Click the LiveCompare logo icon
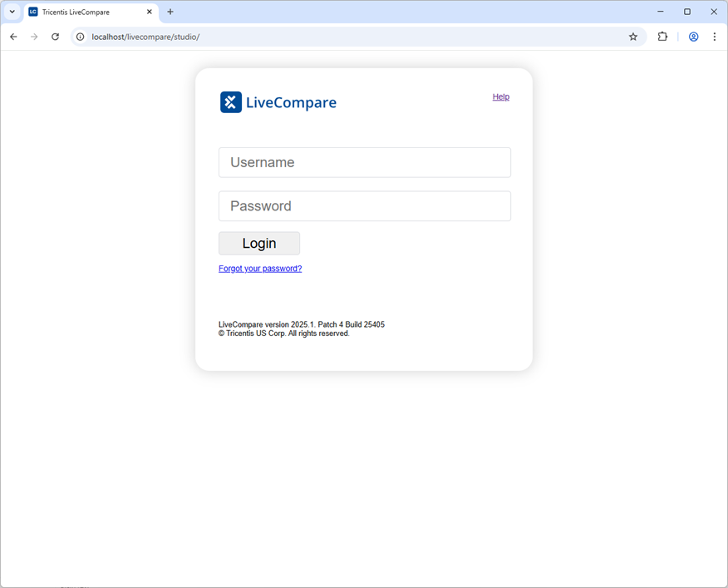 (230, 101)
